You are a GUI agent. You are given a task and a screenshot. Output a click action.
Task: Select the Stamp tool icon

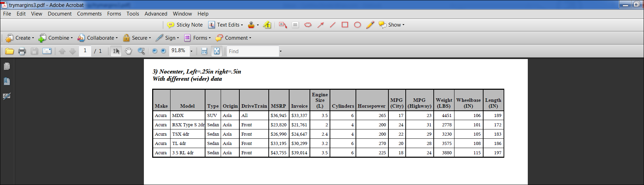[x=251, y=25]
